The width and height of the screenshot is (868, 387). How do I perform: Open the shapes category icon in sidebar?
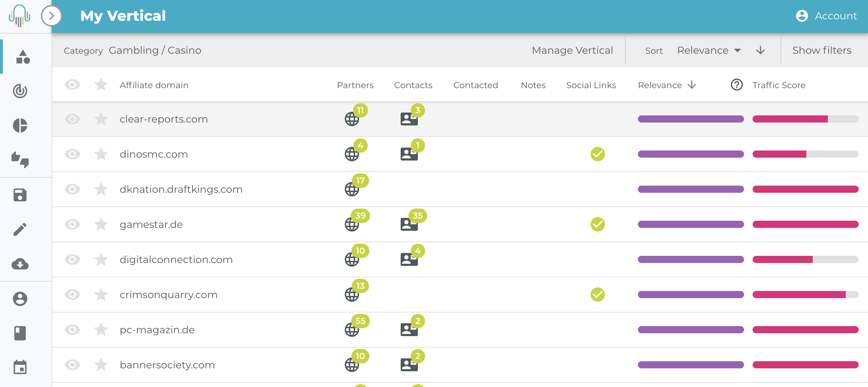click(23, 57)
